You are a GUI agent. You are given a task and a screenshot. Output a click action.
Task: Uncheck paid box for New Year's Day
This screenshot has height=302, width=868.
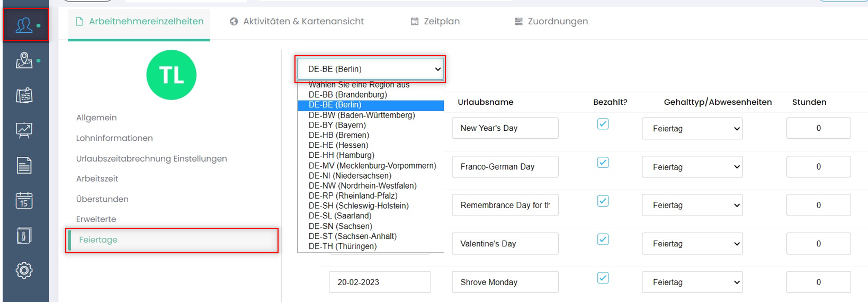pos(603,124)
